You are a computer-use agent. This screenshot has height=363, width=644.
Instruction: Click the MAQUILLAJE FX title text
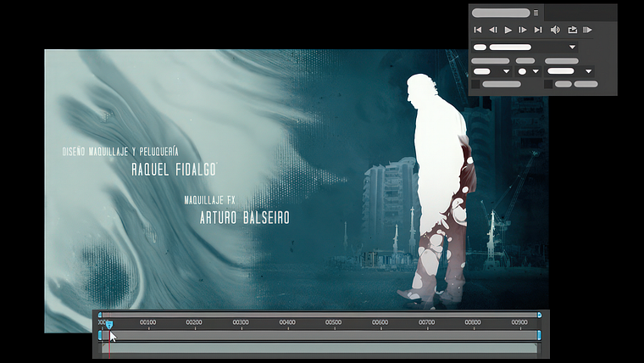pyautogui.click(x=209, y=200)
